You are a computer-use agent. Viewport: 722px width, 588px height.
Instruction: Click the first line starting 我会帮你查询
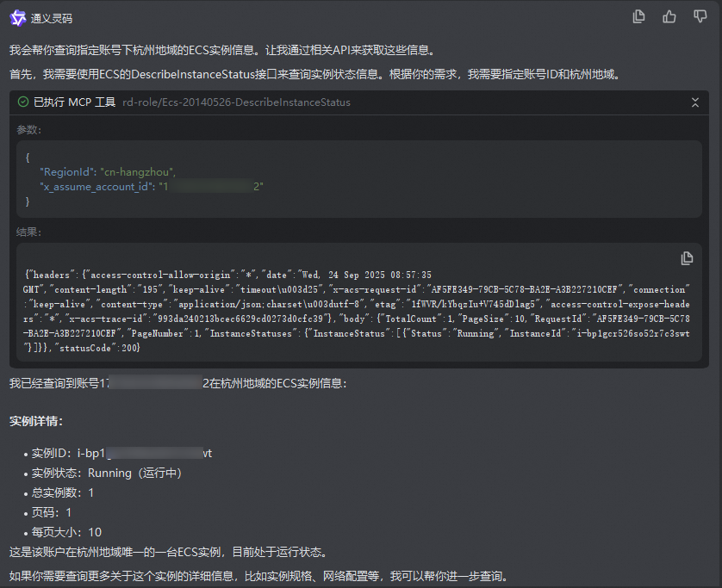[x=222, y=50]
